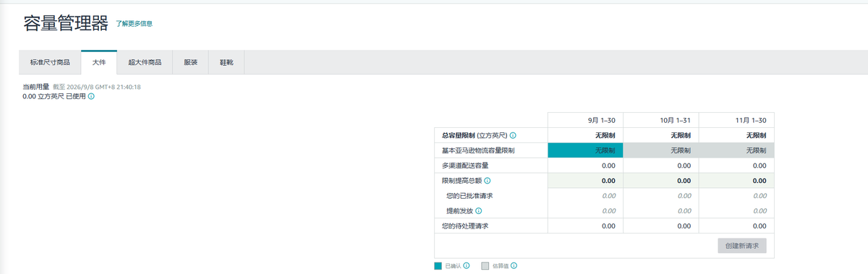Switch to the 服装 tab
The height and width of the screenshot is (274, 868).
pos(191,62)
